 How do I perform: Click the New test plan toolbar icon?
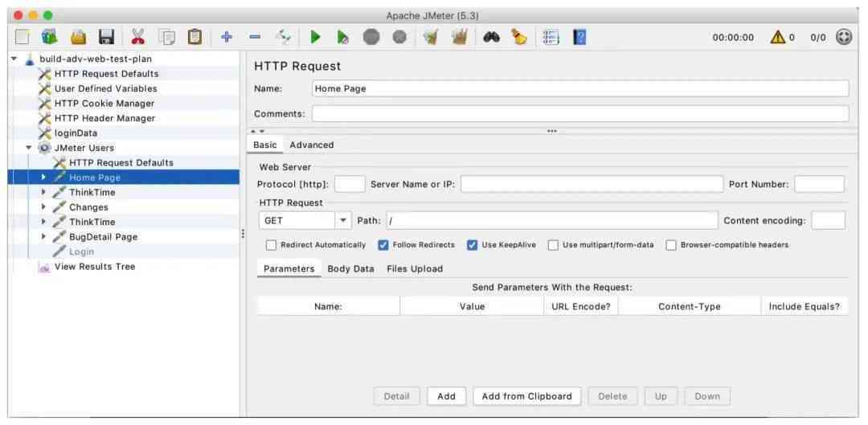(x=23, y=37)
